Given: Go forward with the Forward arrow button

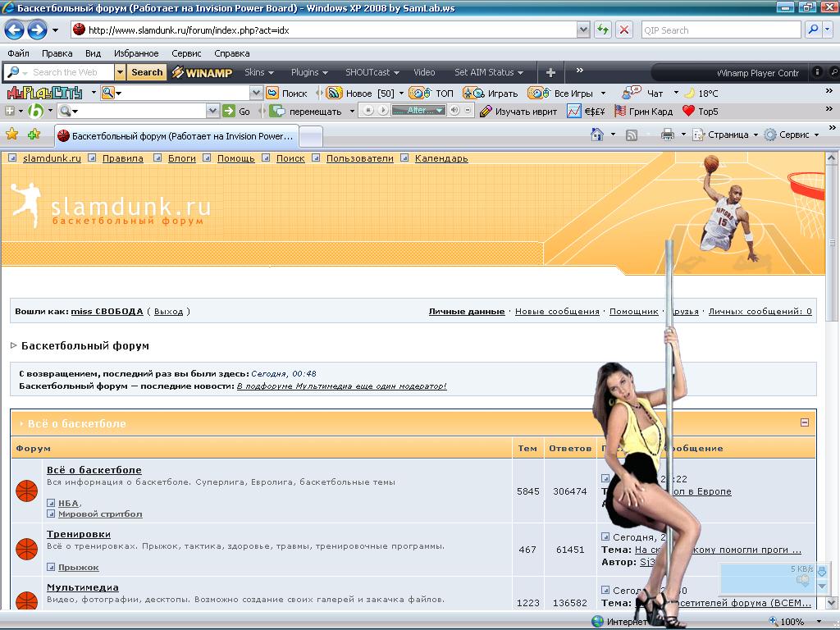Looking at the screenshot, I should coord(37,30).
